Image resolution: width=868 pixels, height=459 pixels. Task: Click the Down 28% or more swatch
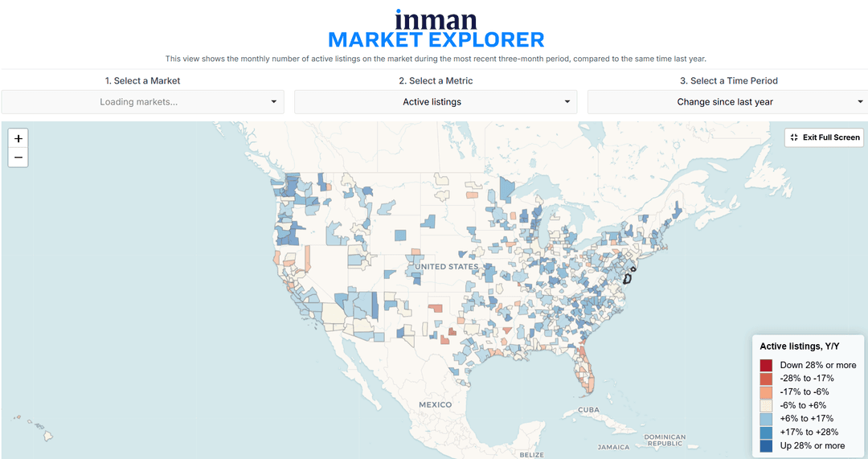click(766, 366)
